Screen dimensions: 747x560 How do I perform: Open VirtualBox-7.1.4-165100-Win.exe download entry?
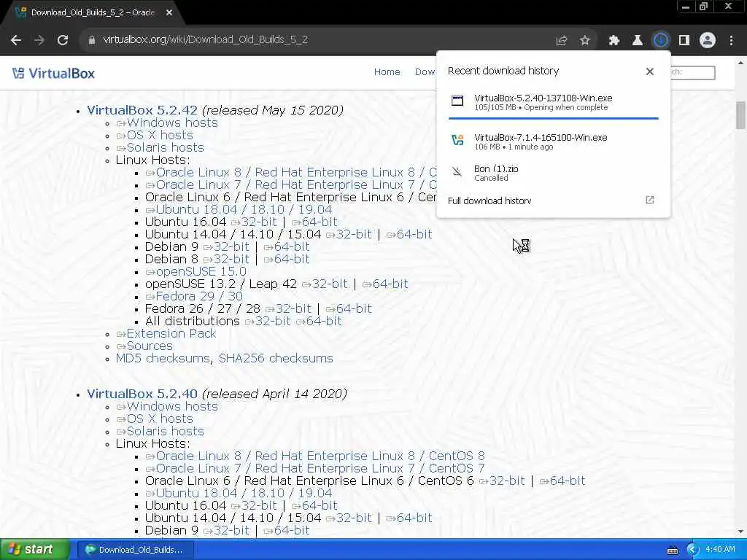tap(554, 141)
